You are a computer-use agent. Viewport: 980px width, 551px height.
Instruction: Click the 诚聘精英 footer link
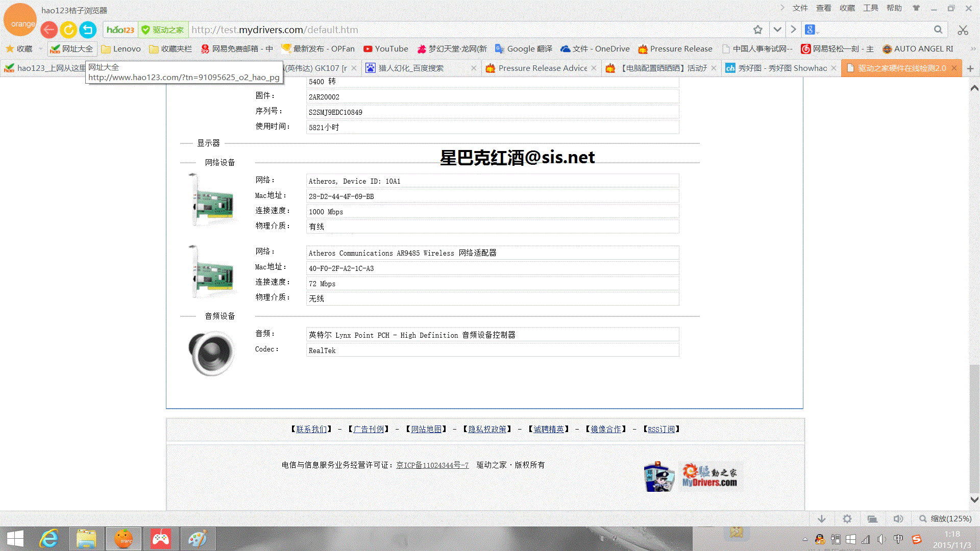click(x=549, y=430)
